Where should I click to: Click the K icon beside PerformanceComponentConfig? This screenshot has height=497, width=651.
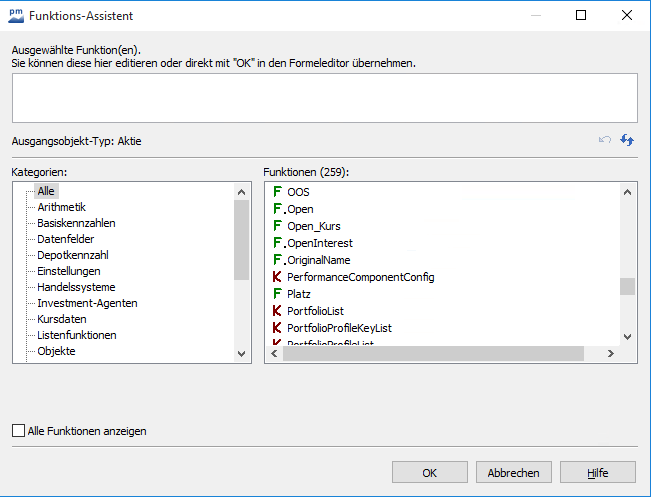click(278, 277)
